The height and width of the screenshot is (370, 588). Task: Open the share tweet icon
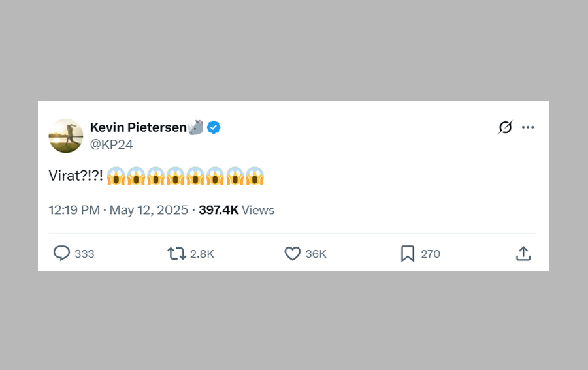523,253
